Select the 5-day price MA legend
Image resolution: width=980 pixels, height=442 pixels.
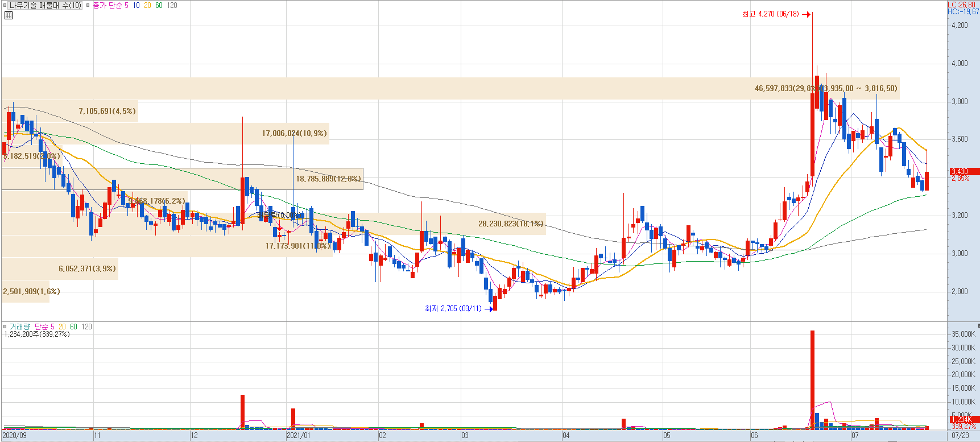pos(126,5)
